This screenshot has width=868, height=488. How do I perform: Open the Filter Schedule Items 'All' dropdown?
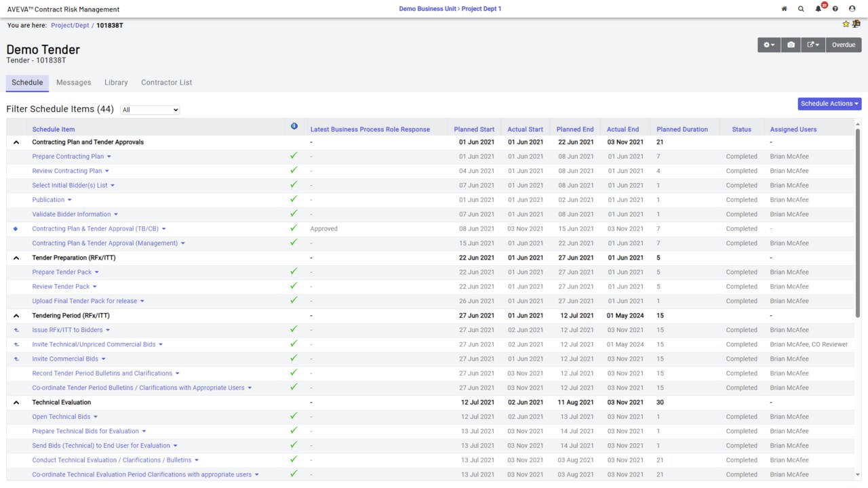(x=150, y=110)
